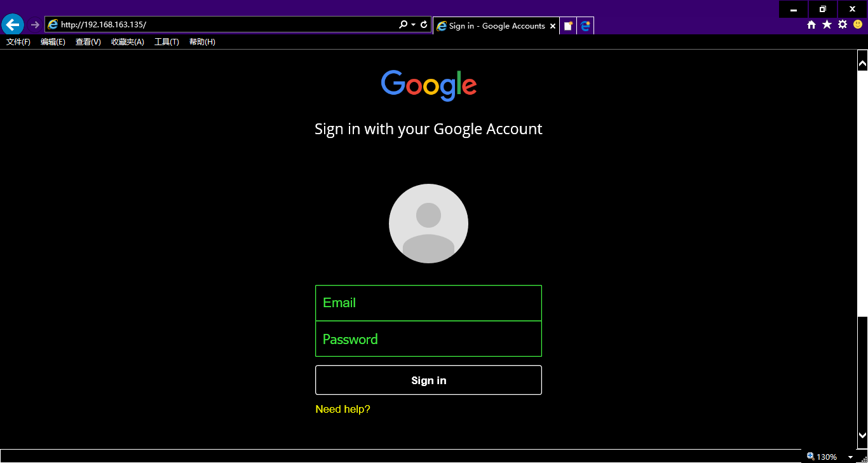Image resolution: width=868 pixels, height=463 pixels.
Task: Open the 收藏夹(A) menu
Action: 128,42
